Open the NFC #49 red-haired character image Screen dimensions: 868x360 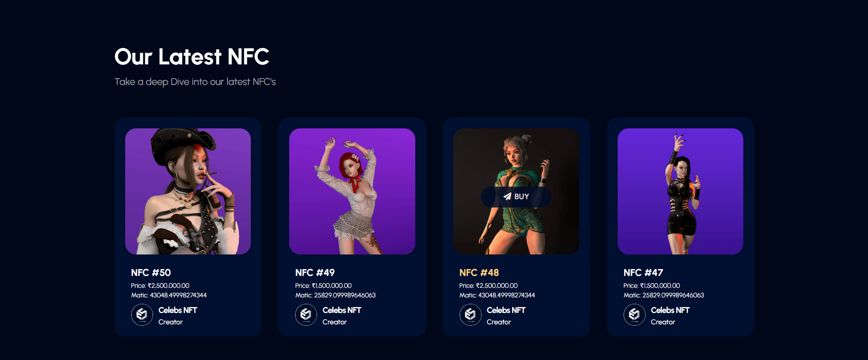[x=352, y=191]
